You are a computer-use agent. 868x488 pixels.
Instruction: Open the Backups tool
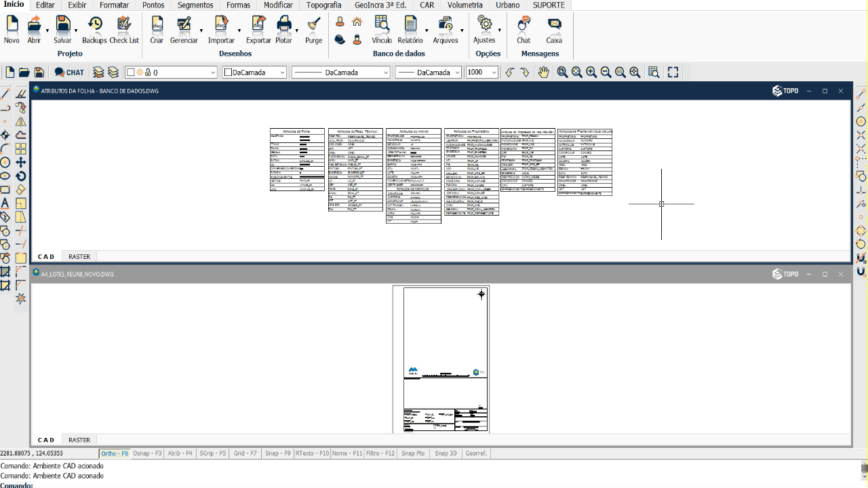[94, 29]
